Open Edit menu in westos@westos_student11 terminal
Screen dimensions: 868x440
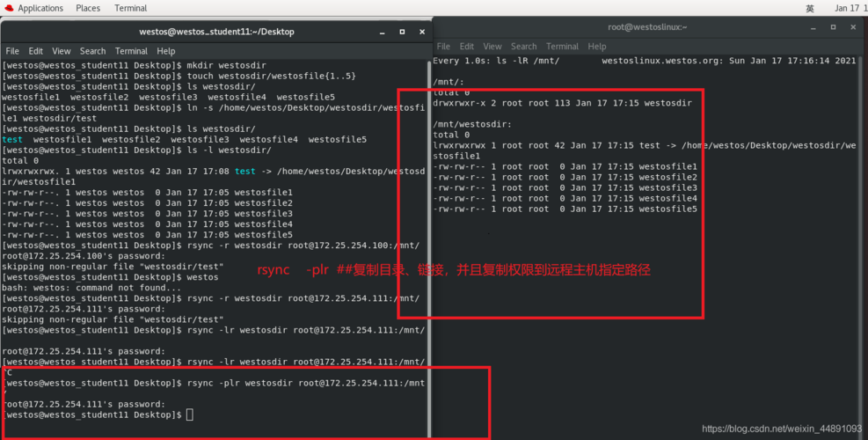[35, 51]
